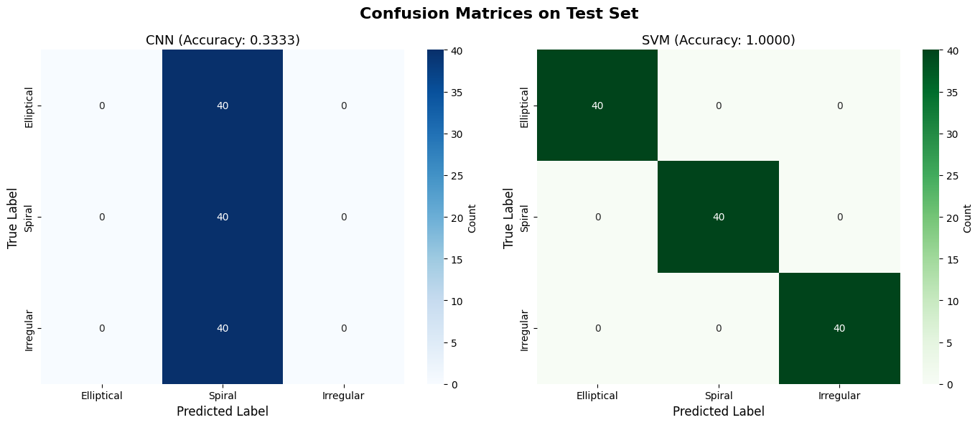Click the "CNN (Accuracy: 0.3333)" subplot title
This screenshot has width=980, height=425.
pos(223,41)
